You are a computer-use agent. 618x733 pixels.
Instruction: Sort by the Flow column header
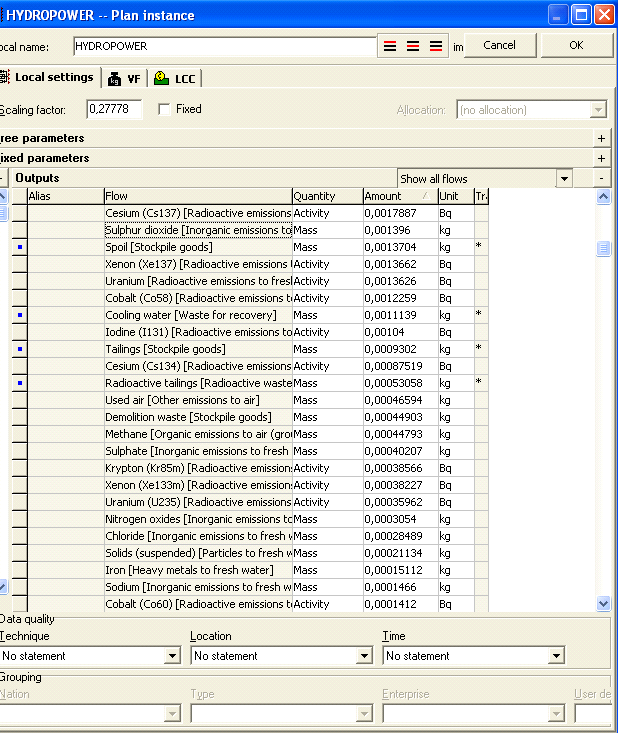pyautogui.click(x=198, y=196)
